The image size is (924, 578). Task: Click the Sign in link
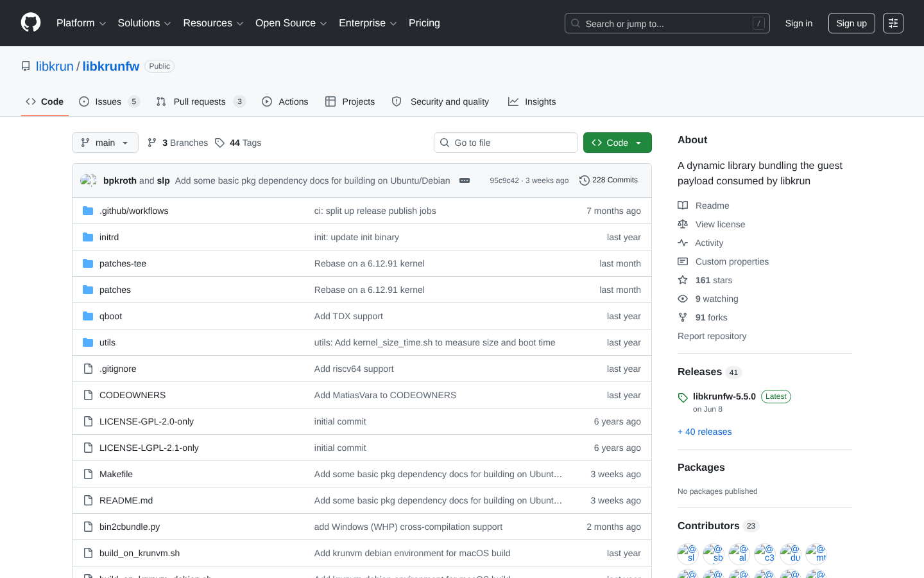click(x=799, y=23)
